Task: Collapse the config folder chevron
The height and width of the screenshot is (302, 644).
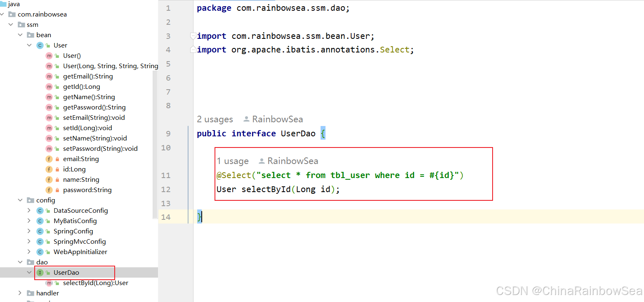Action: pyautogui.click(x=20, y=200)
